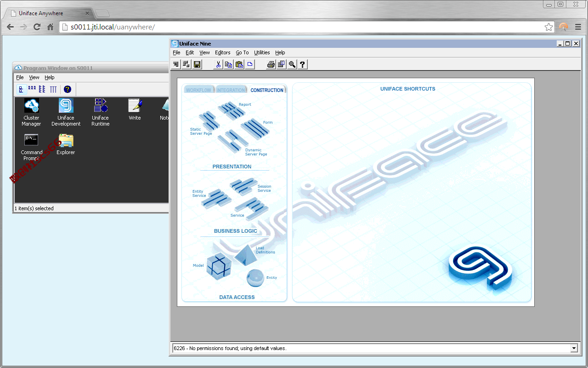The width and height of the screenshot is (588, 368).
Task: Click the blank page toolbar icon
Action: (250, 64)
